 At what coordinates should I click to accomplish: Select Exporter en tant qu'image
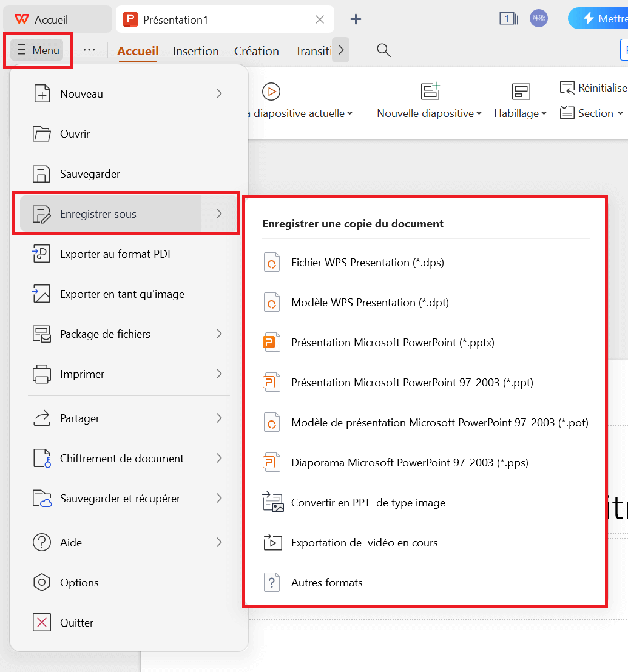point(121,294)
